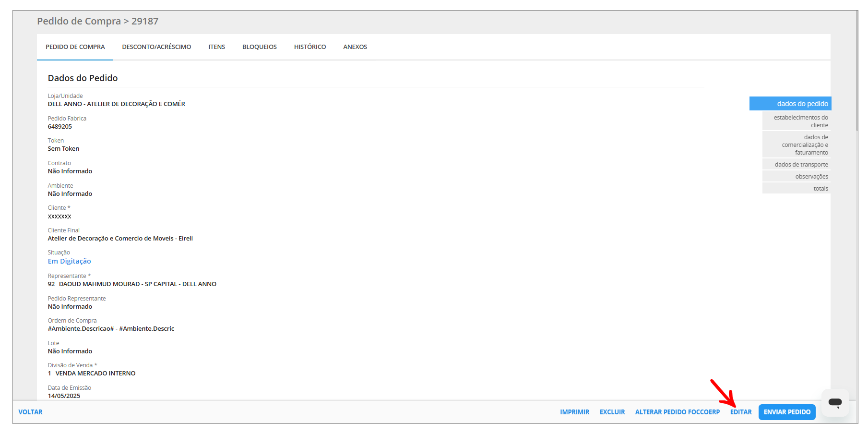The image size is (868, 434).
Task: Click the Enviar Pedido button
Action: tap(787, 412)
